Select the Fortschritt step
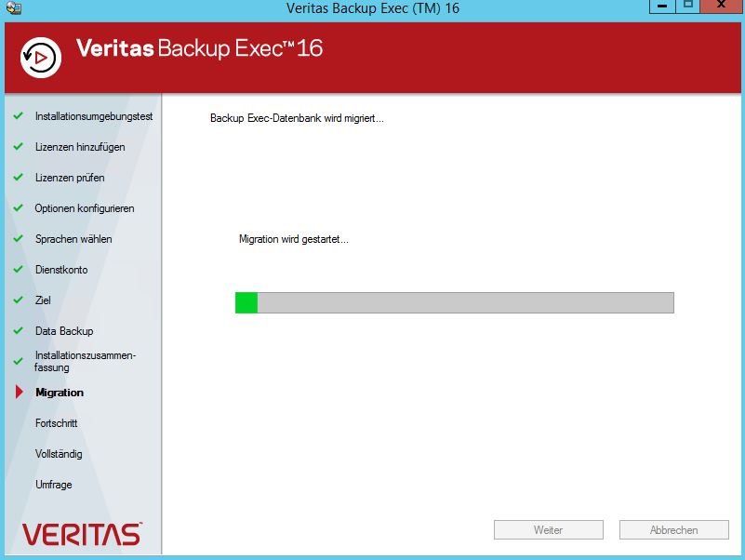Image resolution: width=745 pixels, height=560 pixels. [x=56, y=423]
